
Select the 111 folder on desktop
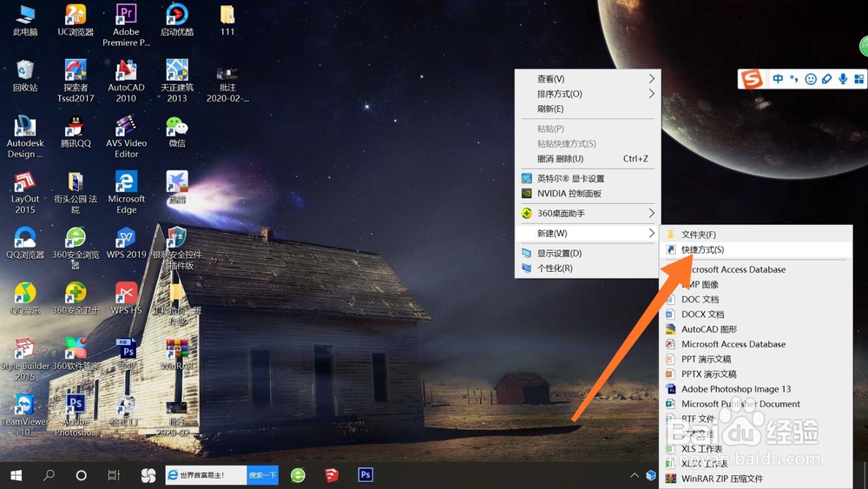(x=227, y=20)
